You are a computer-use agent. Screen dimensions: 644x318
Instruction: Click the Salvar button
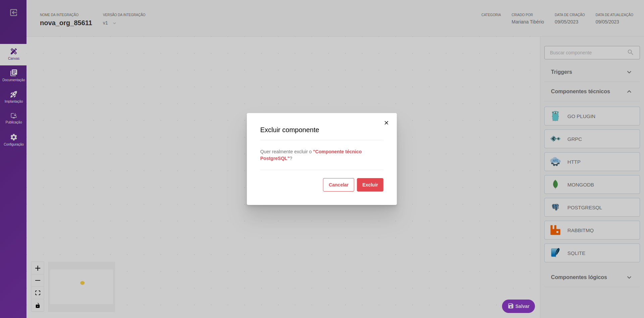coord(518,306)
